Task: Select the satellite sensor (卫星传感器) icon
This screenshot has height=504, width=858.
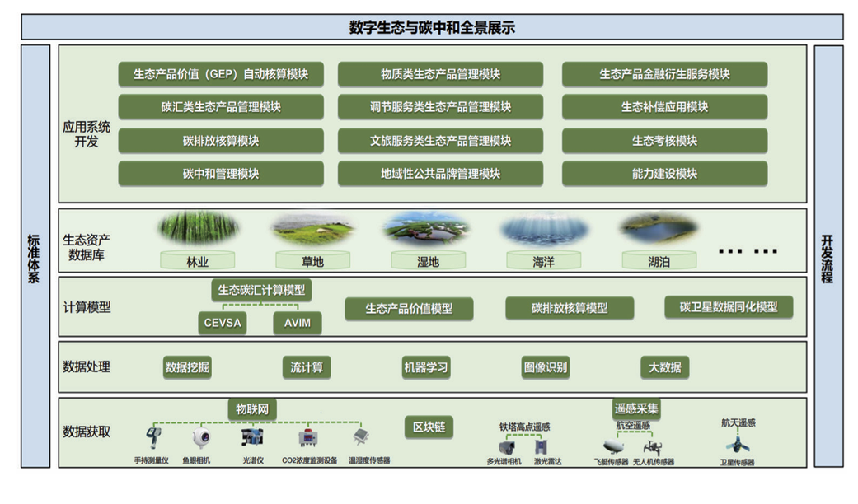Action: point(737,445)
